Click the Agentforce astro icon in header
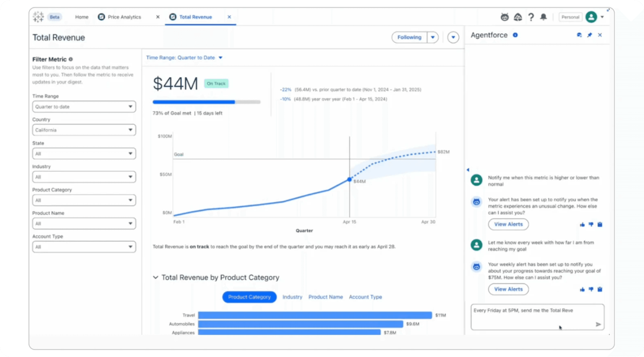This screenshot has width=644, height=357. tap(505, 17)
